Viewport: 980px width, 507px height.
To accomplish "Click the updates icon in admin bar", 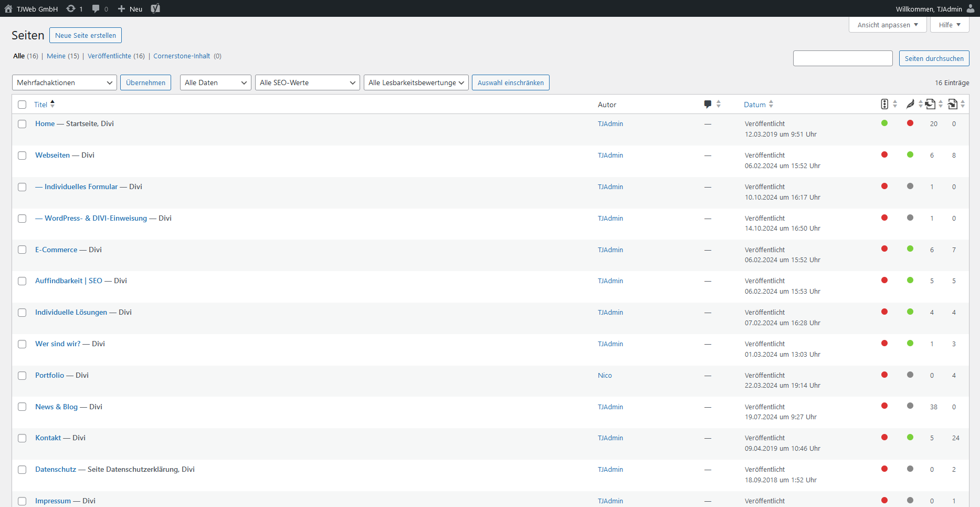I will 71,8.
